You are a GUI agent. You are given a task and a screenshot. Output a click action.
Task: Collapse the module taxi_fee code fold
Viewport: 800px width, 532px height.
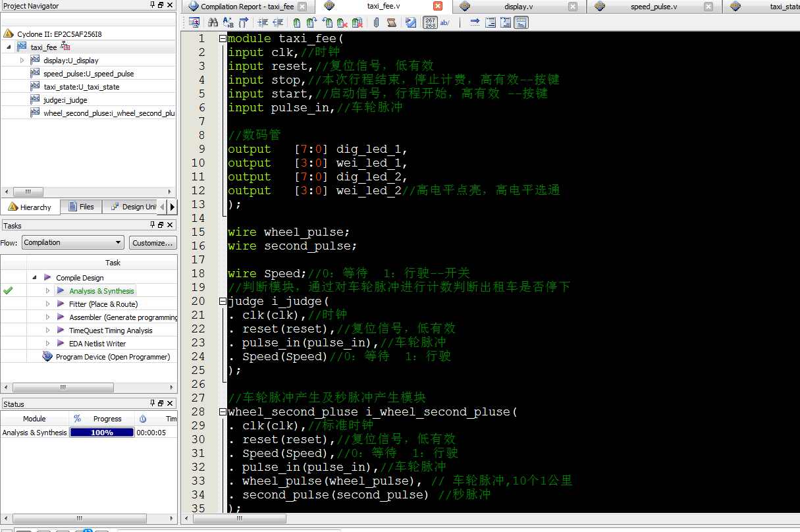click(x=223, y=38)
